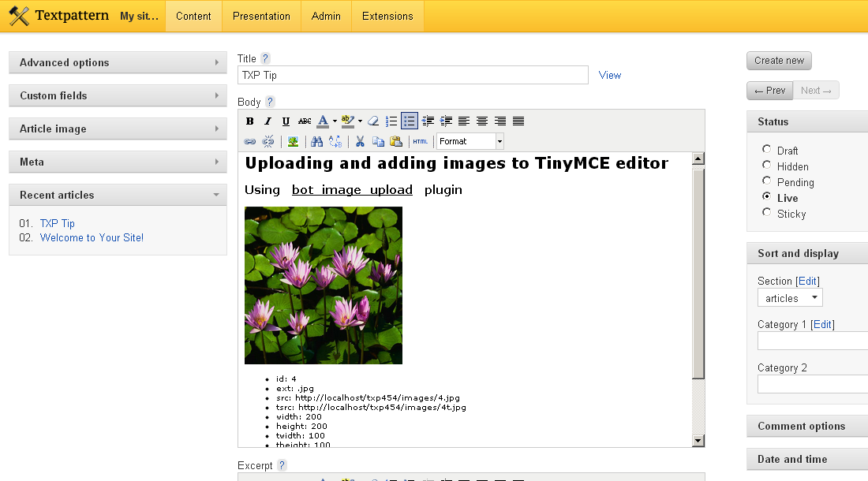The height and width of the screenshot is (481, 868).
Task: Open the articles section dropdown
Action: (789, 297)
